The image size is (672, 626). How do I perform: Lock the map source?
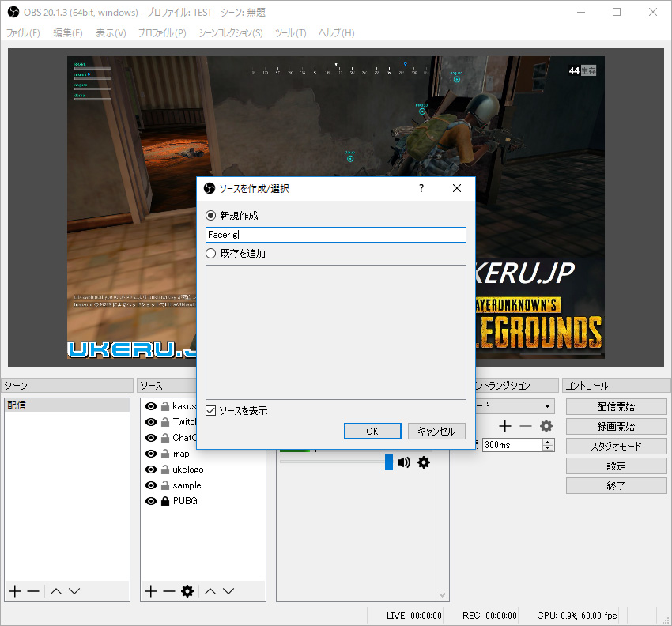(x=165, y=454)
